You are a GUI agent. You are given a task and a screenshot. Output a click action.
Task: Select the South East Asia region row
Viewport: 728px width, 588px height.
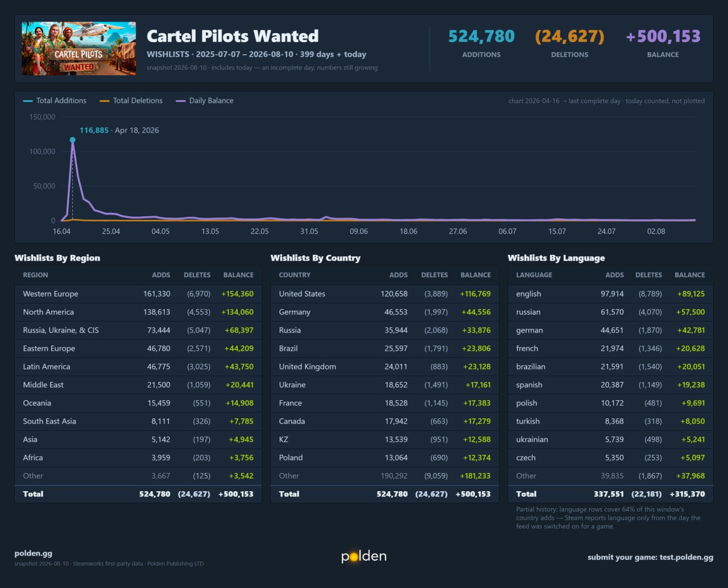coord(138,421)
